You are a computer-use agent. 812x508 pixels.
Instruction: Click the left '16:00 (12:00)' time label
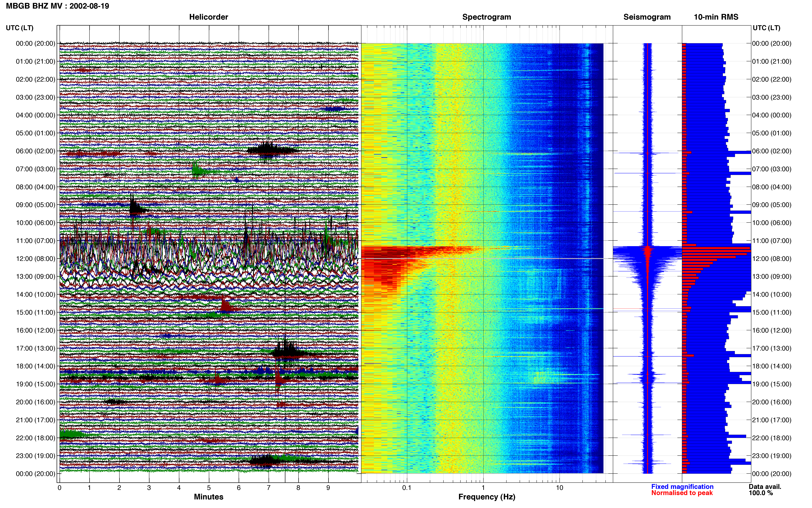(x=36, y=330)
